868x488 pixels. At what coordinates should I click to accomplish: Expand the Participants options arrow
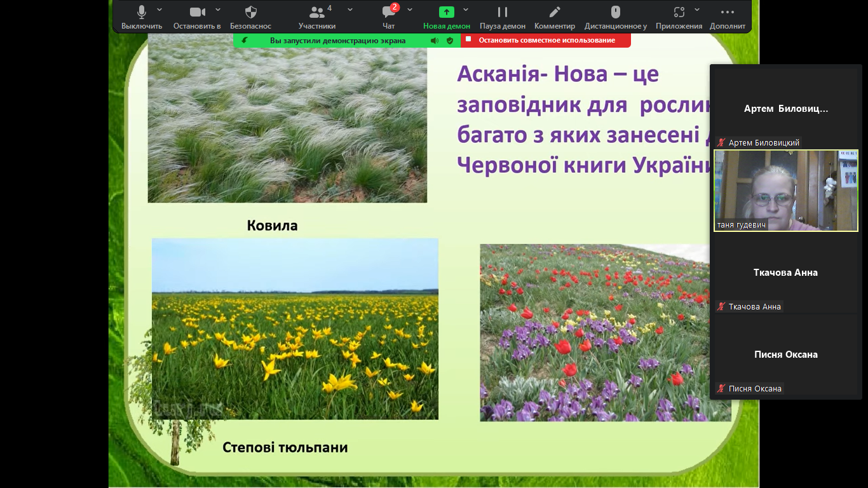point(350,10)
